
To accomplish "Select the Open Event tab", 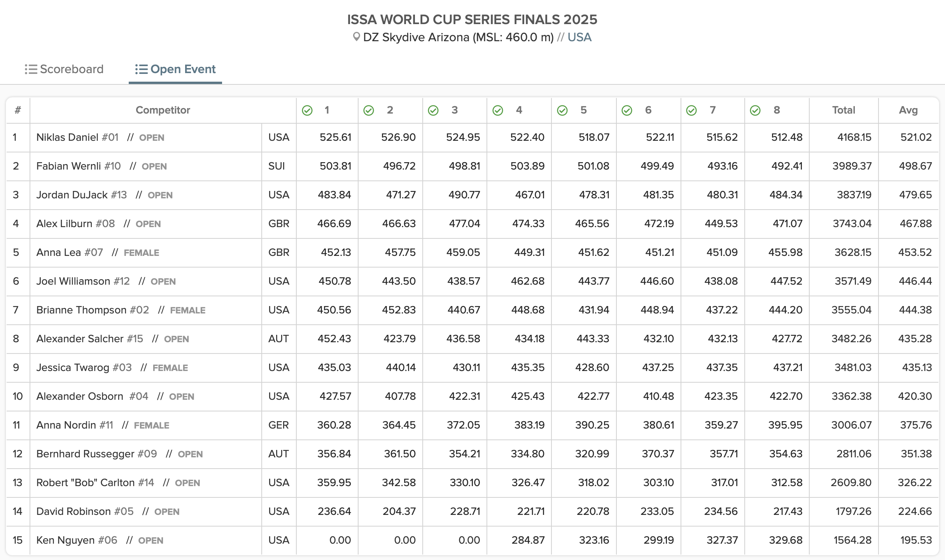I will coord(183,69).
